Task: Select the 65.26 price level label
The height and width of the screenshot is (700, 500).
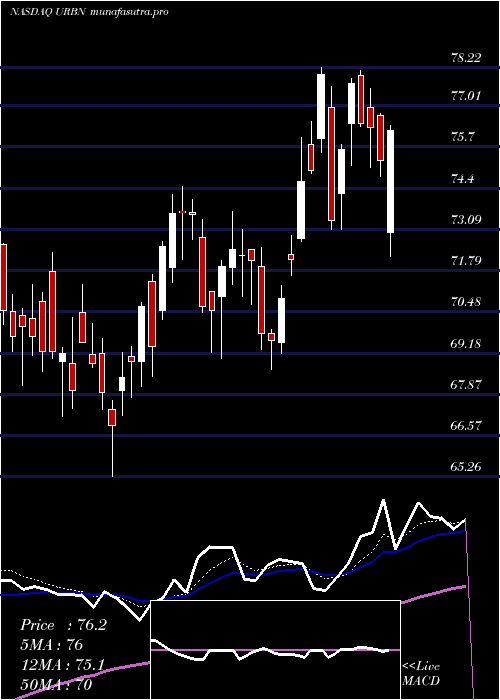Action: [467, 467]
